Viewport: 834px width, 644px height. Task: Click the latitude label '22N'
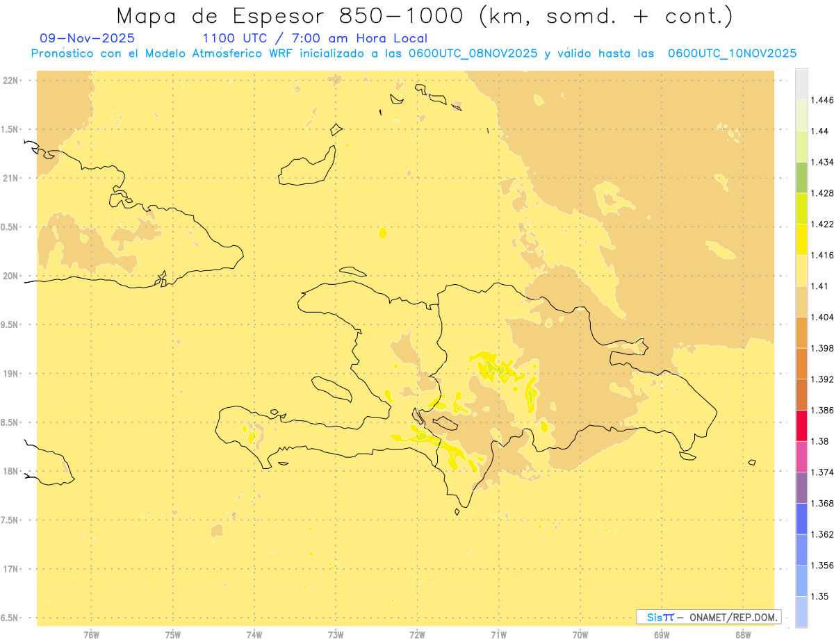[x=11, y=81]
